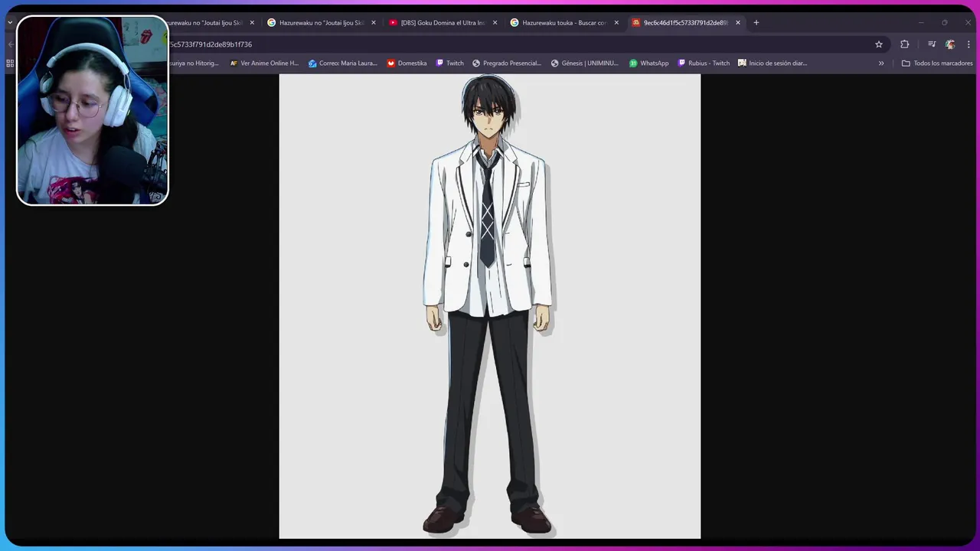Click the address bar URL field
The height and width of the screenshot is (551, 980).
(521, 44)
